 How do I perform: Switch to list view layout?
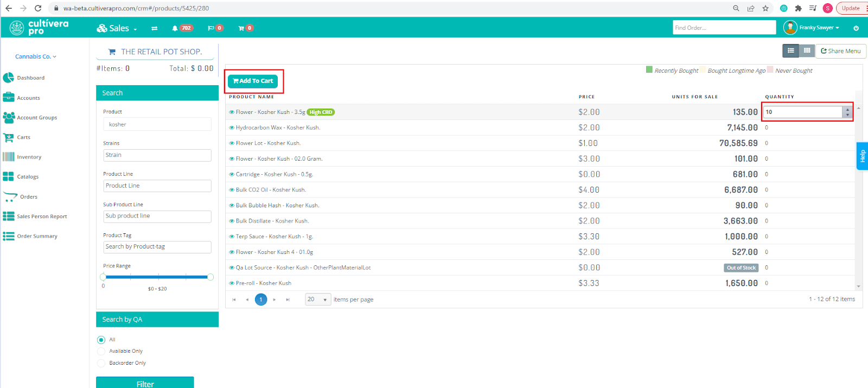point(791,50)
